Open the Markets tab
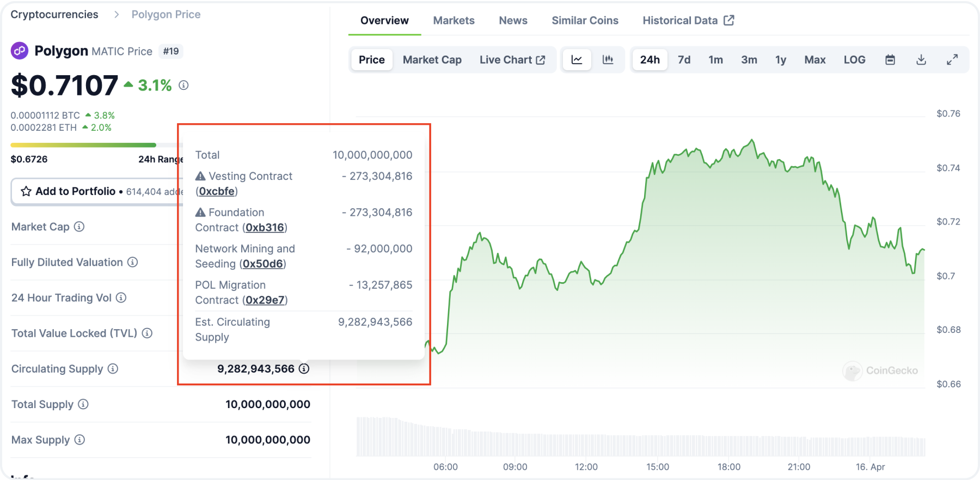 [x=454, y=21]
